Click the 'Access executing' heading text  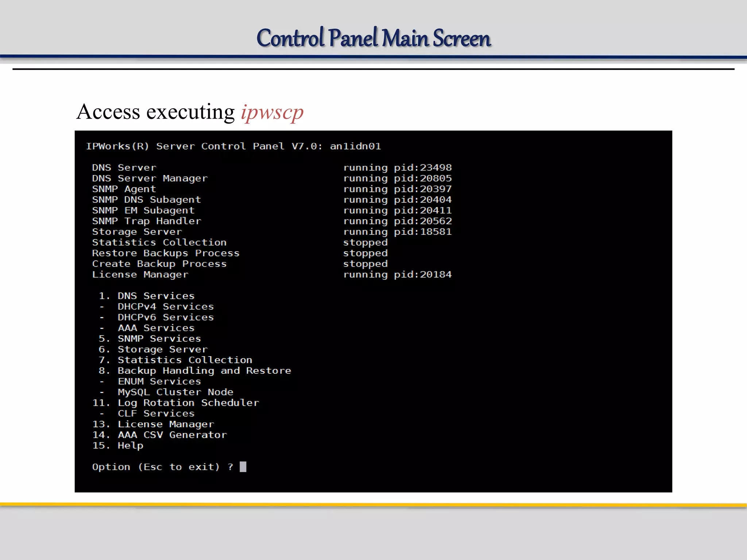pos(156,111)
